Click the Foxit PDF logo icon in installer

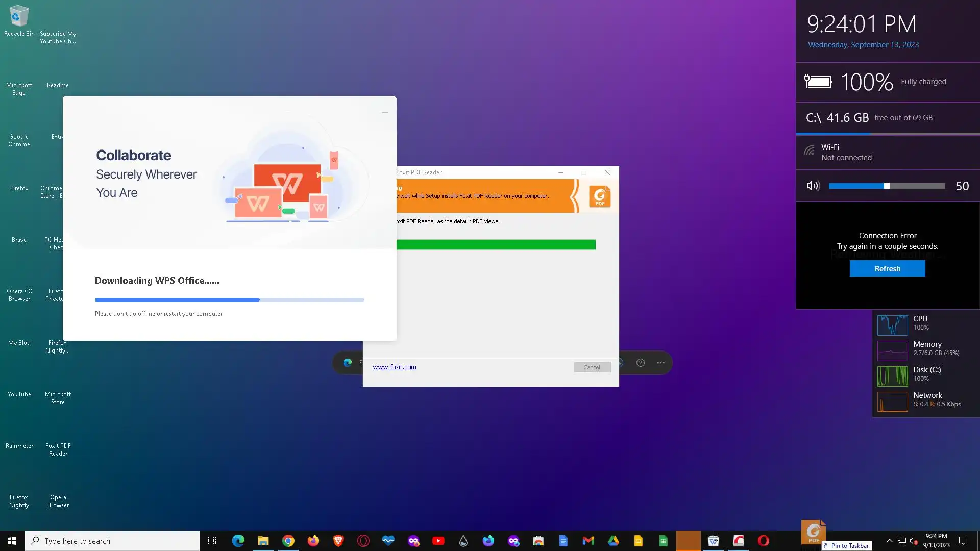click(600, 196)
